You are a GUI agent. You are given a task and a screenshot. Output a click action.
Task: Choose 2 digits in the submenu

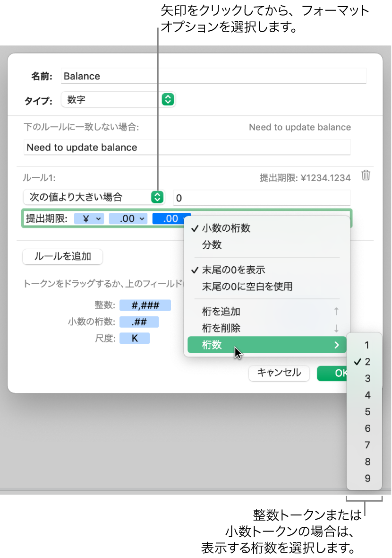365,362
